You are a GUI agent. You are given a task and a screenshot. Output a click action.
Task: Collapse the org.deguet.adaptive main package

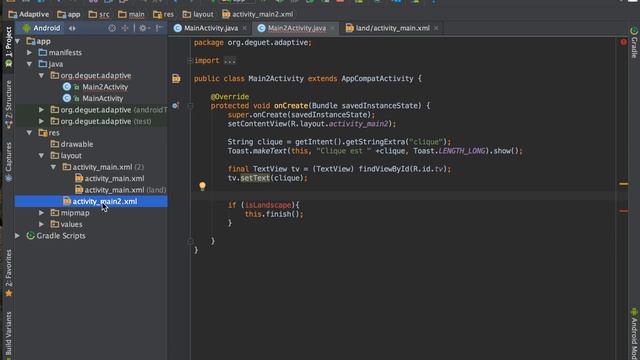(41, 76)
